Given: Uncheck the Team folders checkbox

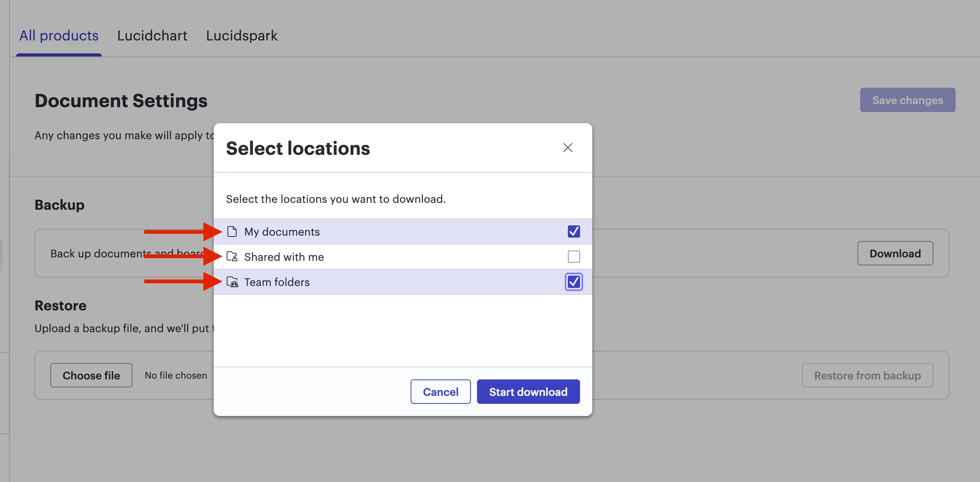Looking at the screenshot, I should [574, 282].
